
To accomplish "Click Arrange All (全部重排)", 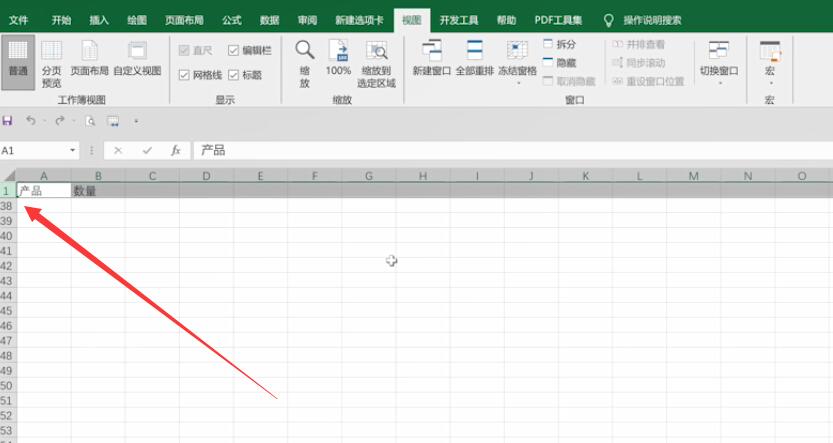I will pos(474,58).
